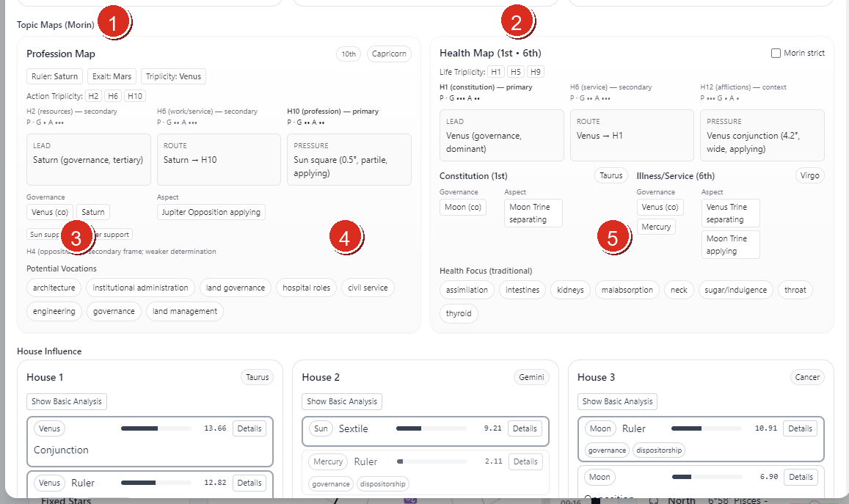Click Show Basic Analysis in House 3
The width and height of the screenshot is (849, 504).
(617, 401)
